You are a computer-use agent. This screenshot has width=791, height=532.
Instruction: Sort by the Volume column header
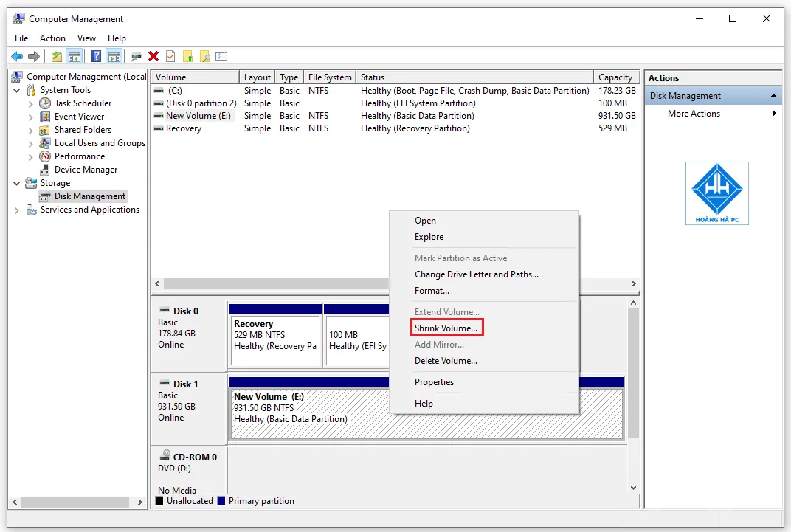tap(196, 77)
